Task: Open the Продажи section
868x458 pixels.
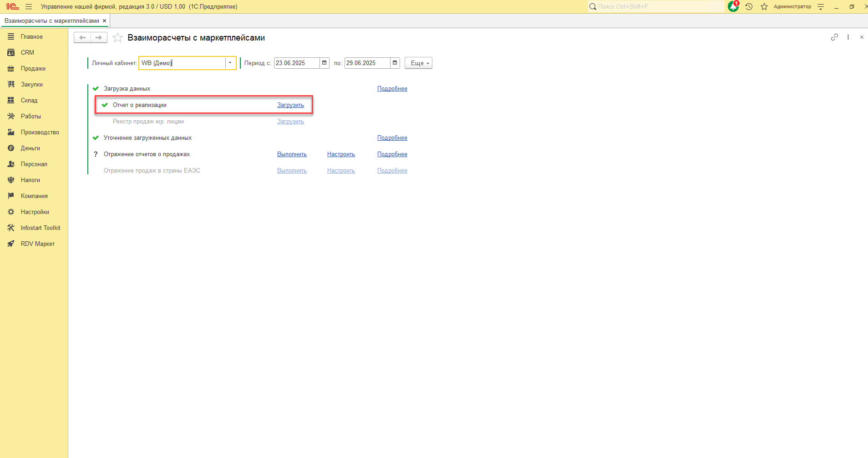Action: point(34,68)
